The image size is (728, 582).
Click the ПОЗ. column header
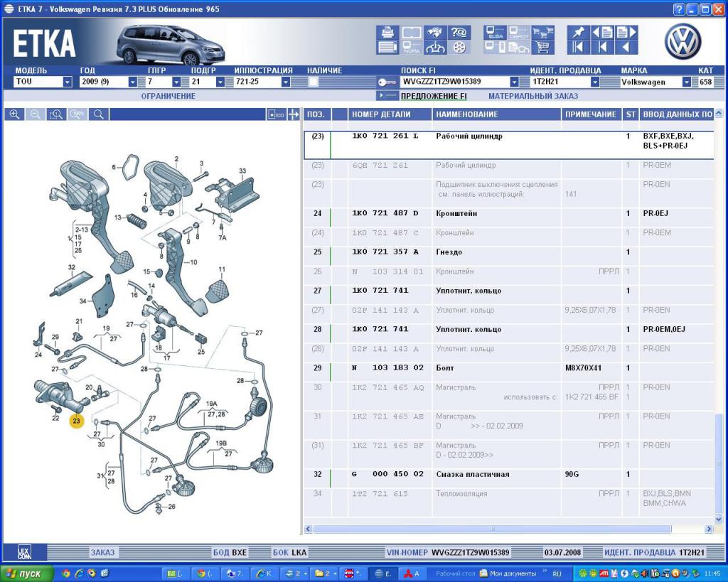[x=317, y=114]
